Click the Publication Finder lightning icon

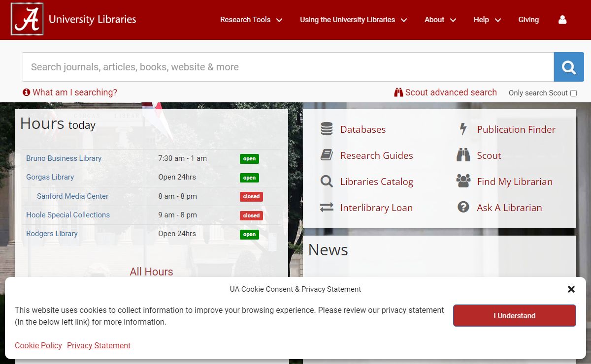(463, 129)
